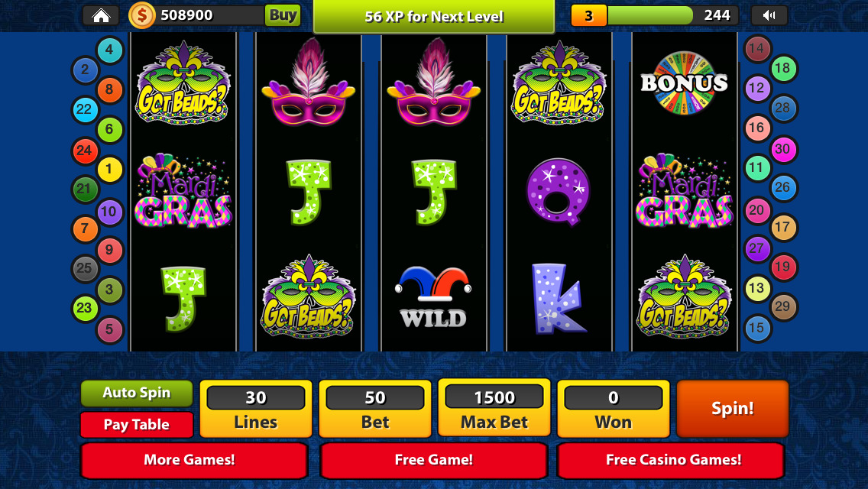This screenshot has height=489, width=868.
Task: Buy more coins
Action: (x=283, y=15)
